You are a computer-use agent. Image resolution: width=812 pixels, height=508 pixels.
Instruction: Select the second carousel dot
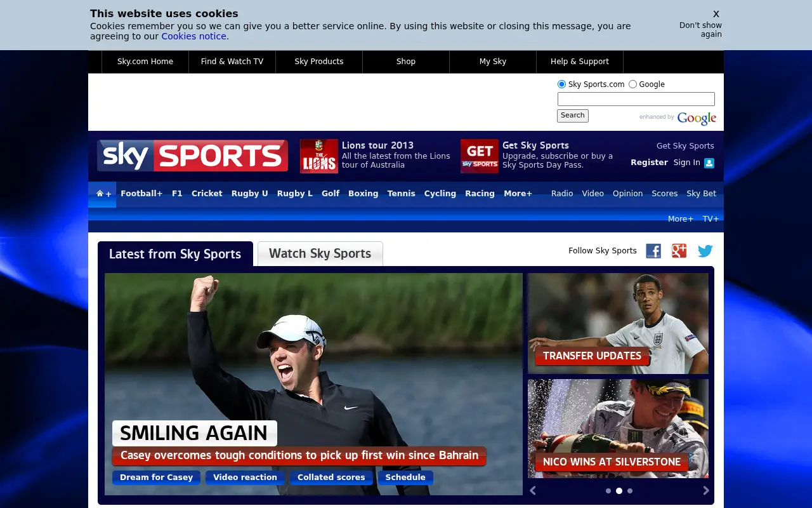pos(619,491)
